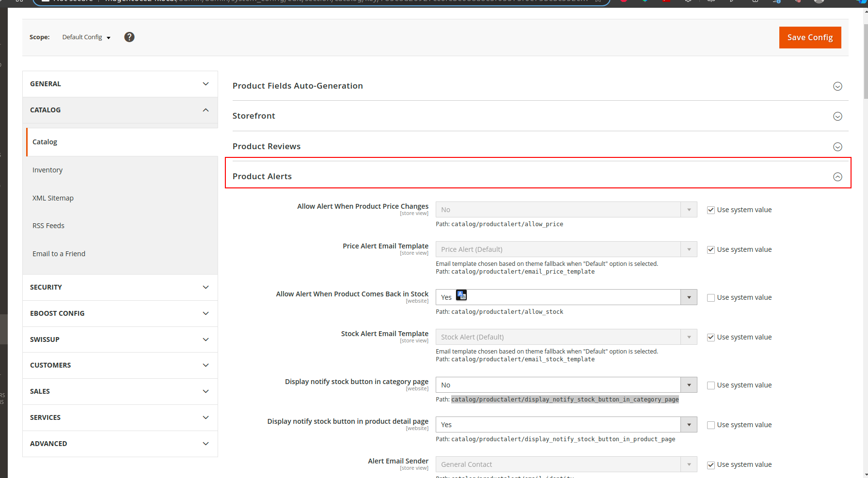
Task: Collapse Product Alerts section circle arrow
Action: click(x=837, y=177)
